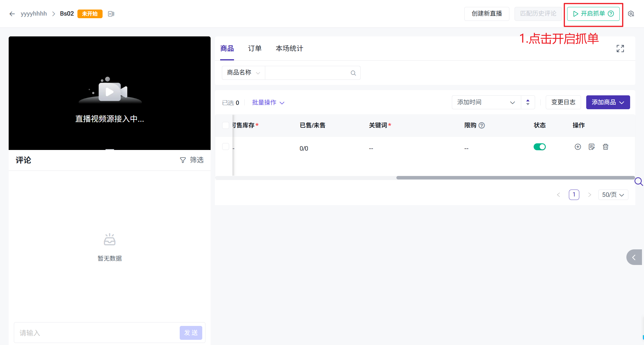Click the floating magnifier icon at right edge
644x345 pixels.
coord(639,181)
